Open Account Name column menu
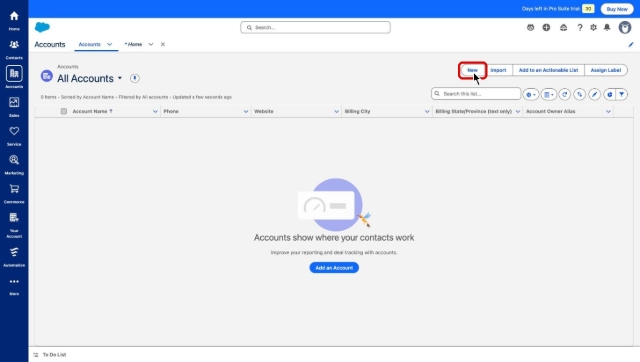 [155, 111]
